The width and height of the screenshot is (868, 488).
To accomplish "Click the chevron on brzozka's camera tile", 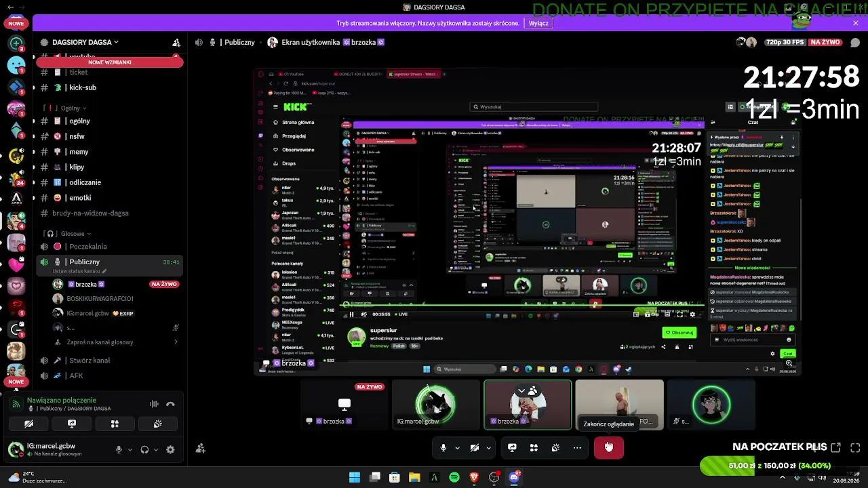I will [x=521, y=390].
